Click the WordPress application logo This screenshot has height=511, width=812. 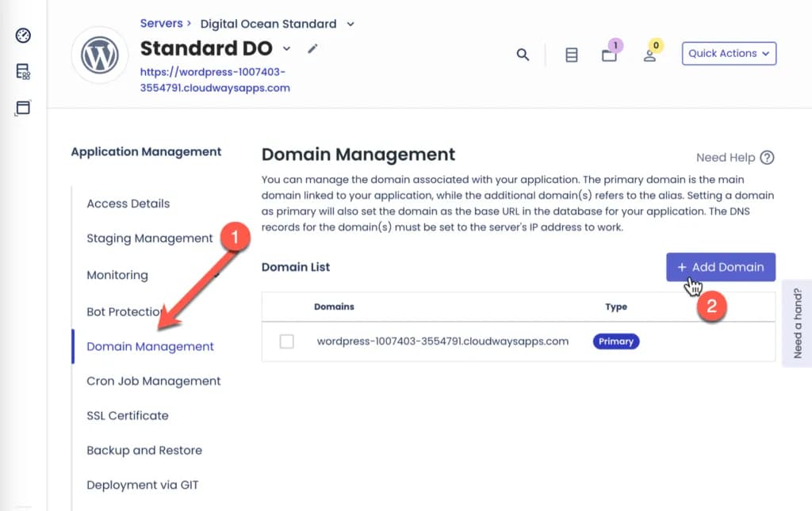99,55
